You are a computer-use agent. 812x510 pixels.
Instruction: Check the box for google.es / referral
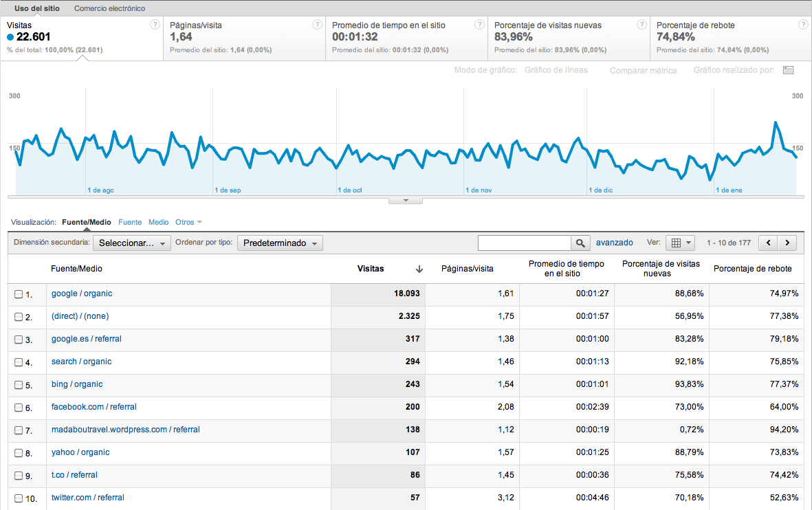tap(19, 340)
